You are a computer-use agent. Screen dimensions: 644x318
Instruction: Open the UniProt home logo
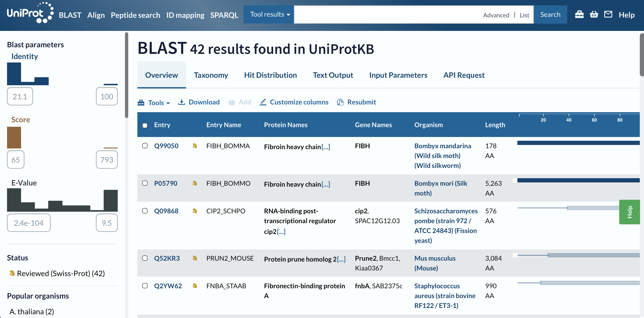tap(30, 13)
